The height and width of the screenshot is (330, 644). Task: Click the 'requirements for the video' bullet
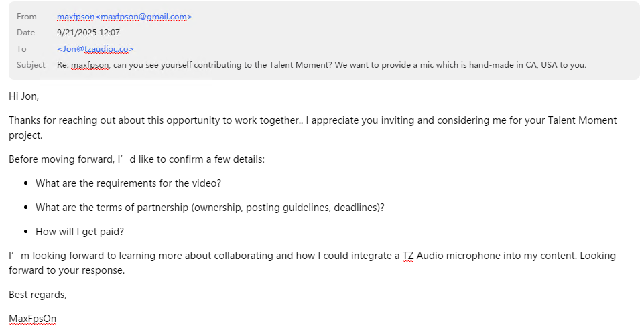point(128,183)
